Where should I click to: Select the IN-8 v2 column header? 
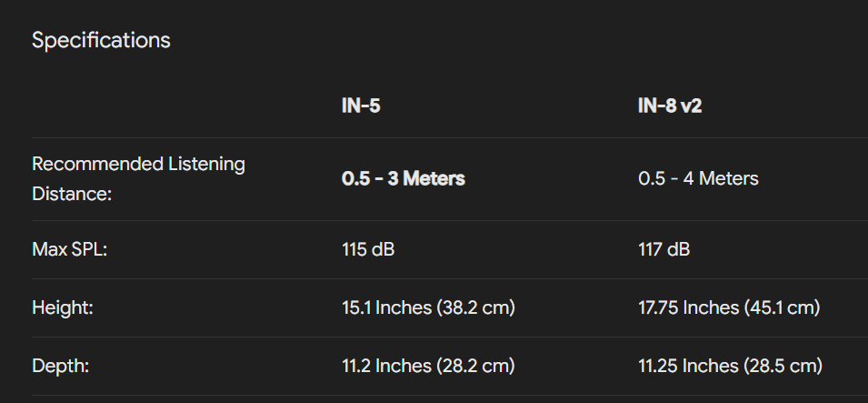point(670,106)
